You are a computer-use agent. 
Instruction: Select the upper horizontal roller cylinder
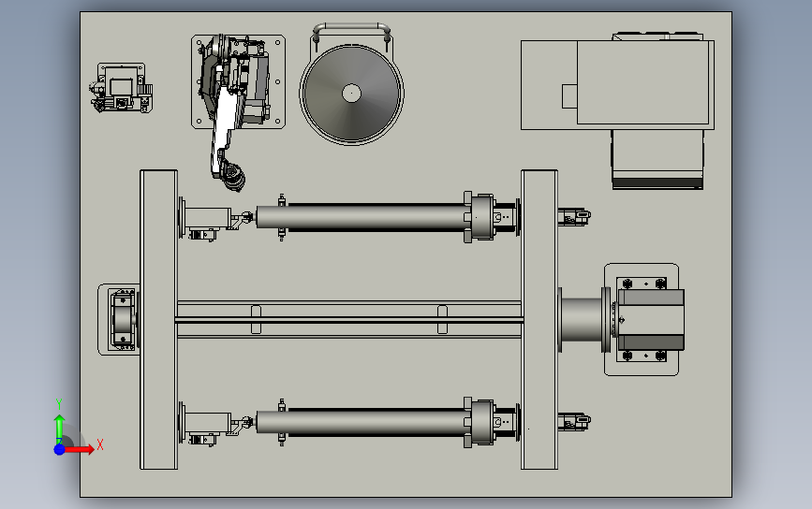click(362, 217)
